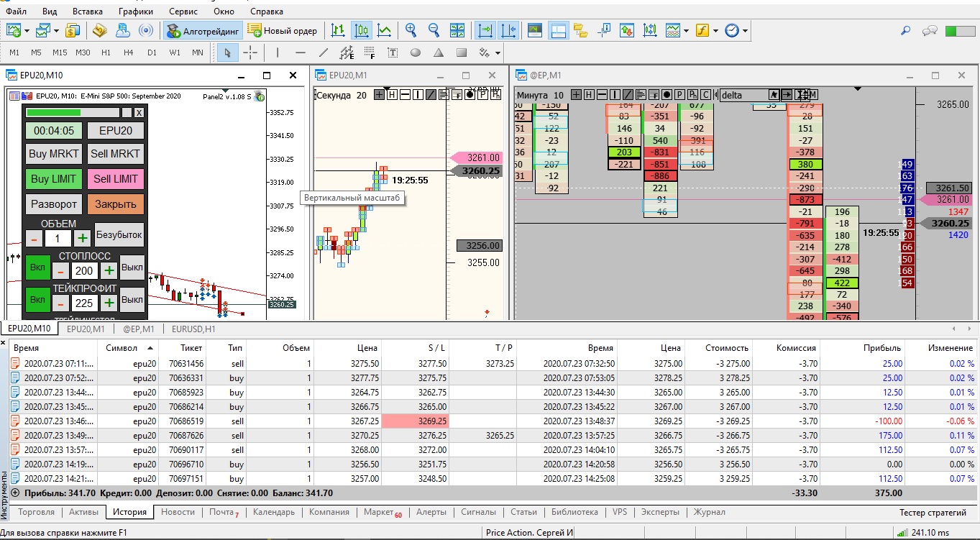Expand the summary row plus icon

(15, 493)
